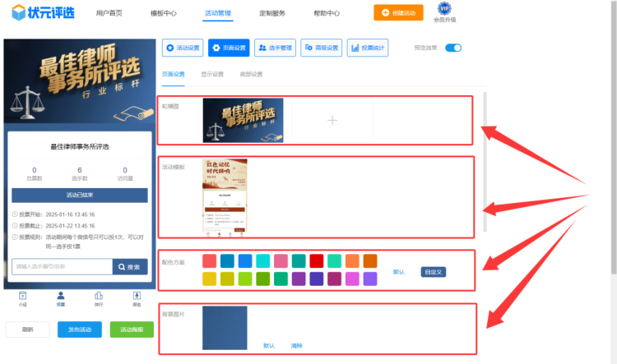
Task: Tap the 报名 sign-up icon
Action: [137, 296]
